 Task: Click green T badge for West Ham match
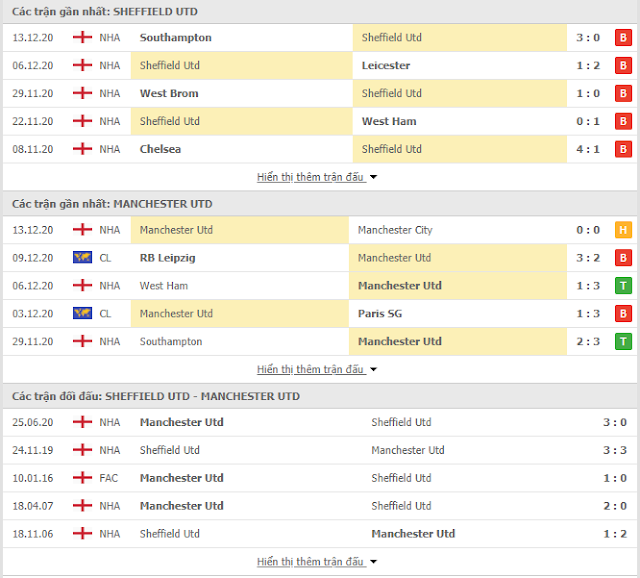[623, 286]
